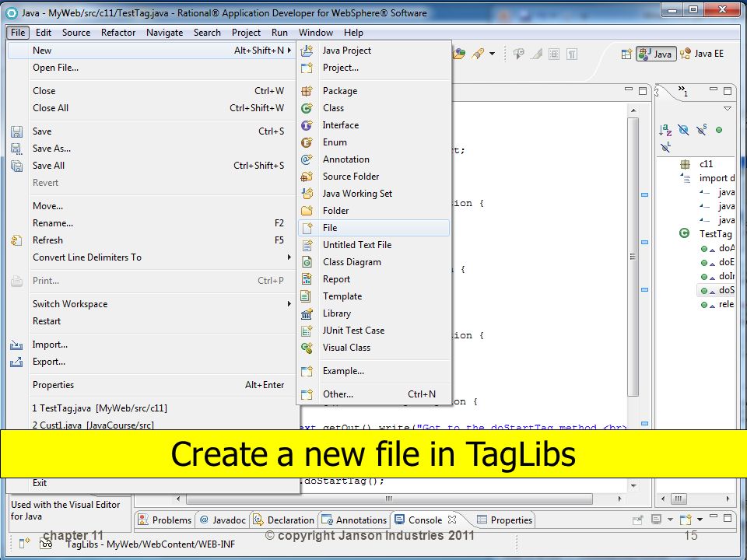
Task: Click the Refresh icon in File menu
Action: click(x=16, y=240)
